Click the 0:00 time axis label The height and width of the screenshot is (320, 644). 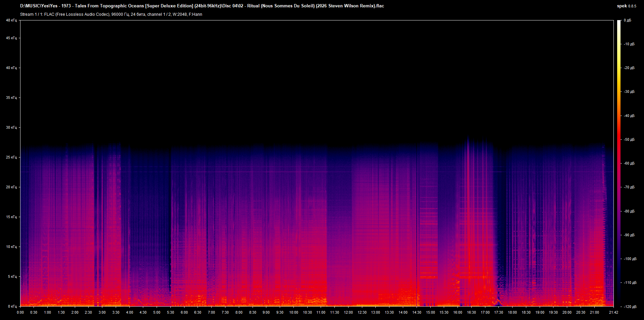coord(20,312)
